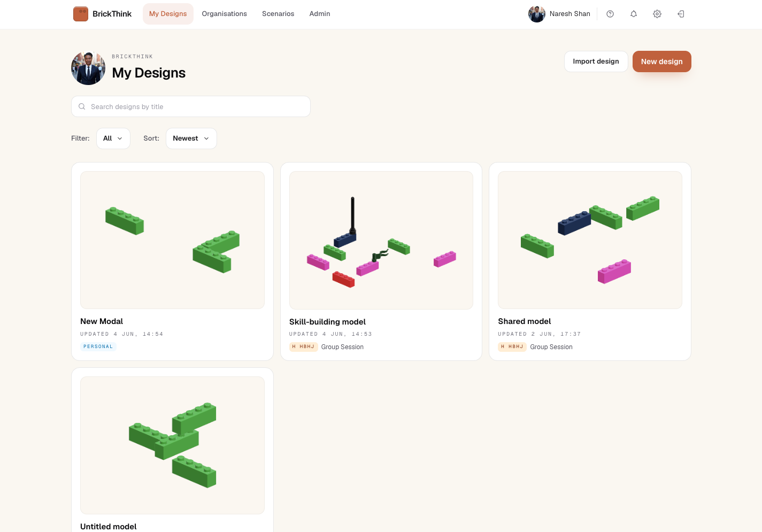Click the Untitled model title

pyautogui.click(x=109, y=527)
